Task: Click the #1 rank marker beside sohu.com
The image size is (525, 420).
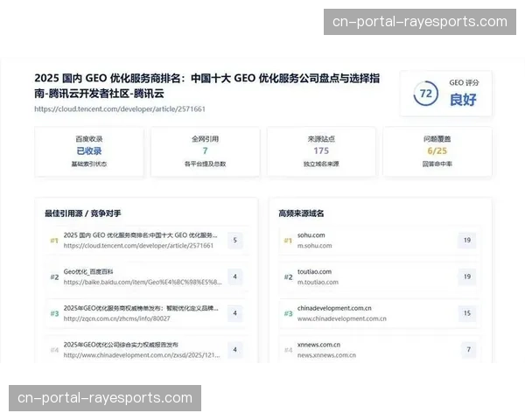Action: tap(288, 241)
